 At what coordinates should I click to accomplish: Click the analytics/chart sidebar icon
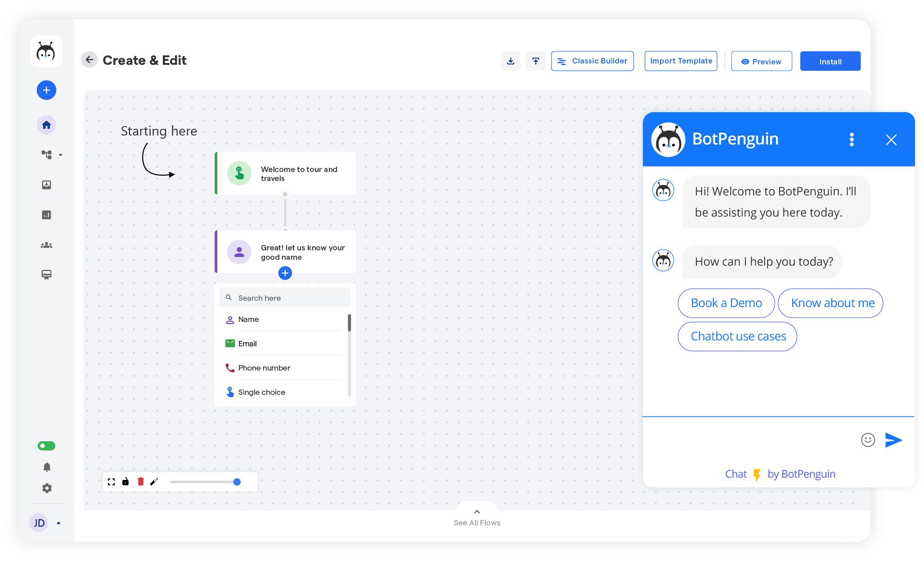46,215
